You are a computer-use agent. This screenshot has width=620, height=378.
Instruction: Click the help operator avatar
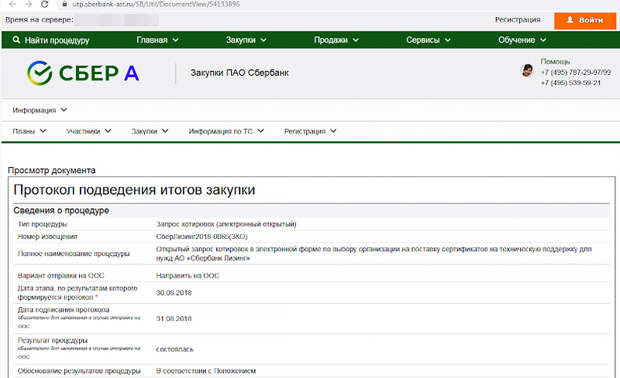pyautogui.click(x=527, y=70)
